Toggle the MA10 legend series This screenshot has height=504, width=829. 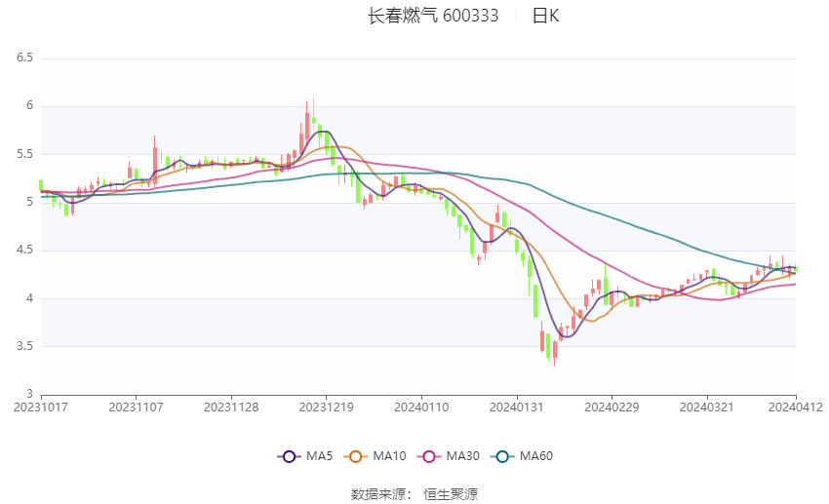[375, 456]
